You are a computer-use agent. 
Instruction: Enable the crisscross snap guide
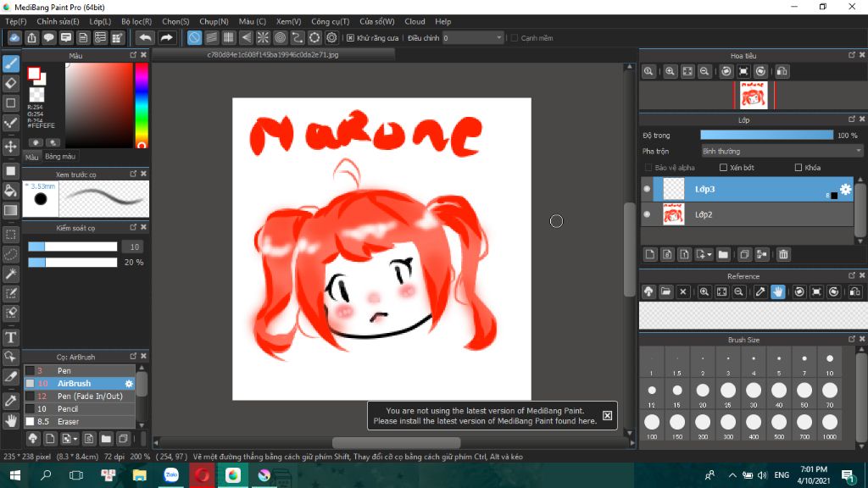pos(229,37)
